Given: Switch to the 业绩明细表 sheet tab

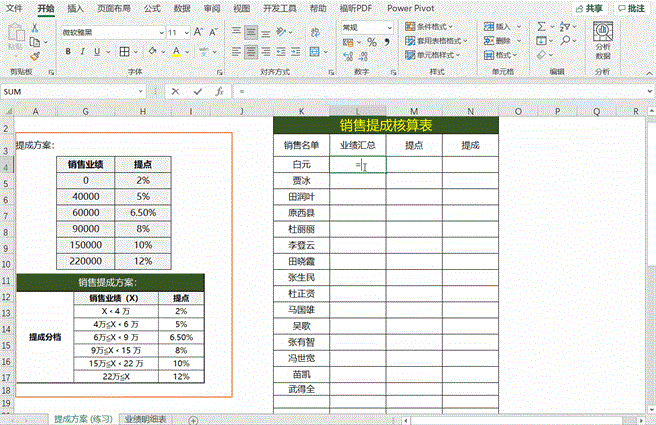Looking at the screenshot, I should tap(145, 419).
